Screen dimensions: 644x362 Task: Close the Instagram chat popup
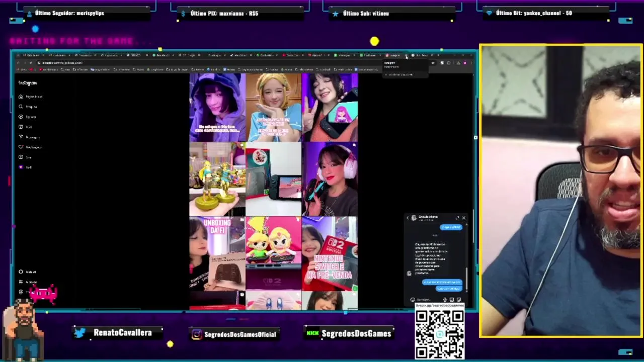coord(463,218)
